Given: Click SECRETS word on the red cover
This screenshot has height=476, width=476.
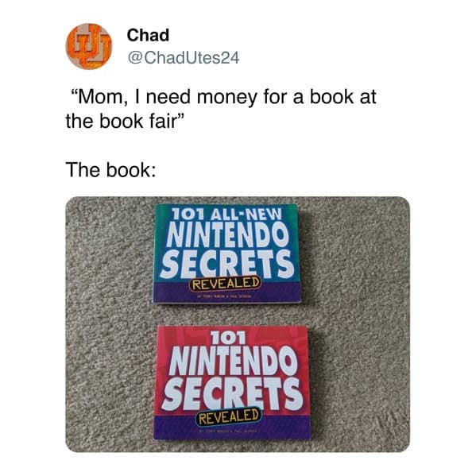Looking at the screenshot, I should 233,393.
